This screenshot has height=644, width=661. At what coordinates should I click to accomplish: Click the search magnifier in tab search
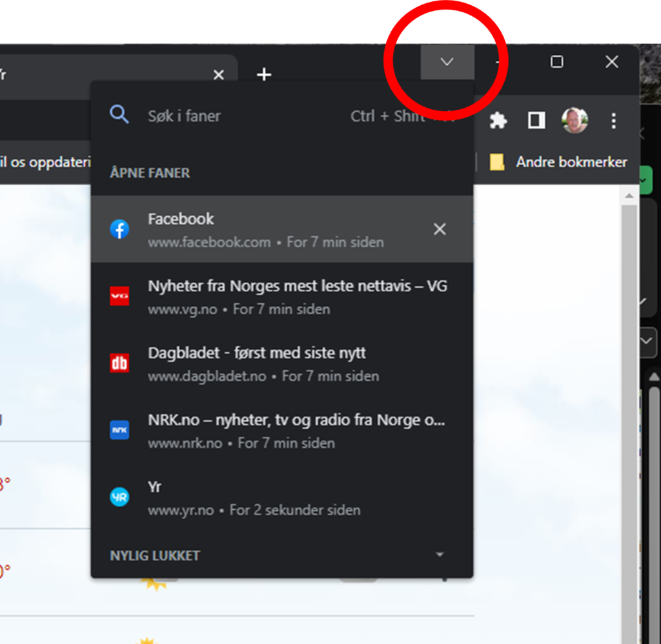119,115
